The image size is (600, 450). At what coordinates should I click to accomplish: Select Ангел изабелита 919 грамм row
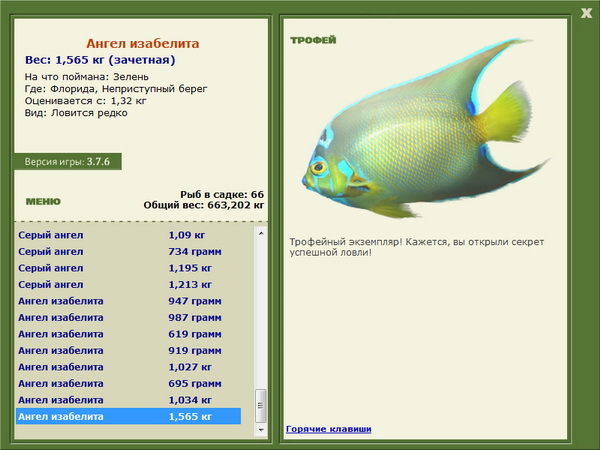click(x=129, y=350)
